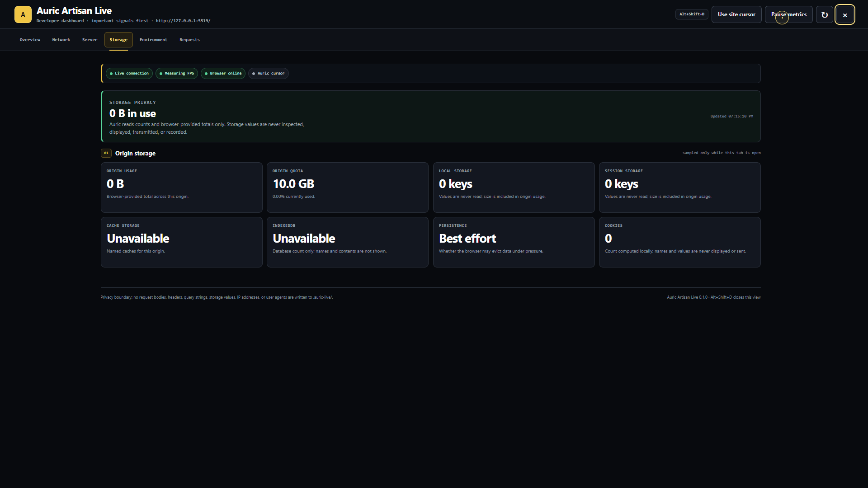The height and width of the screenshot is (488, 868).
Task: Click the refresh arrow icon button
Action: [825, 14]
